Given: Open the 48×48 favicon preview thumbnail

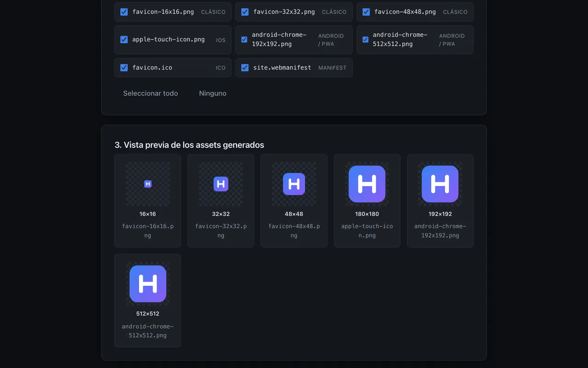Looking at the screenshot, I should tap(294, 184).
